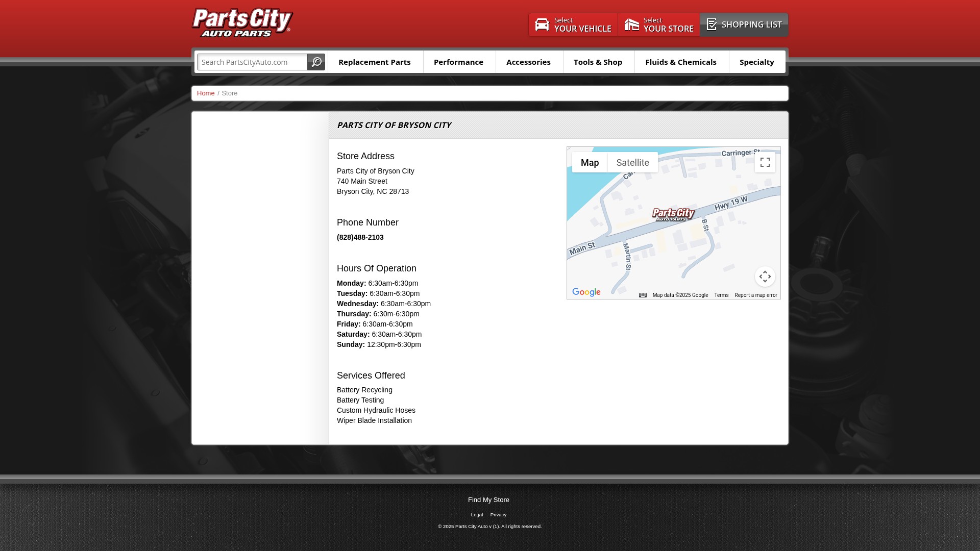Toggle the map fullscreen view icon

[x=765, y=162]
